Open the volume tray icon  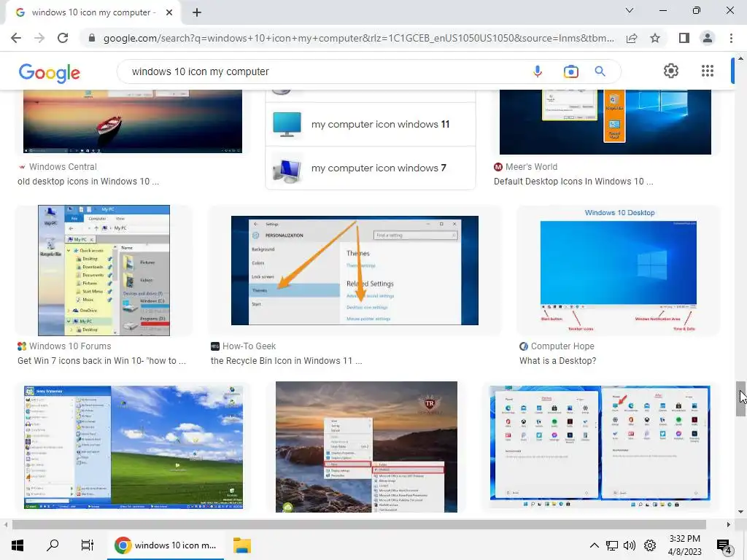coord(630,545)
